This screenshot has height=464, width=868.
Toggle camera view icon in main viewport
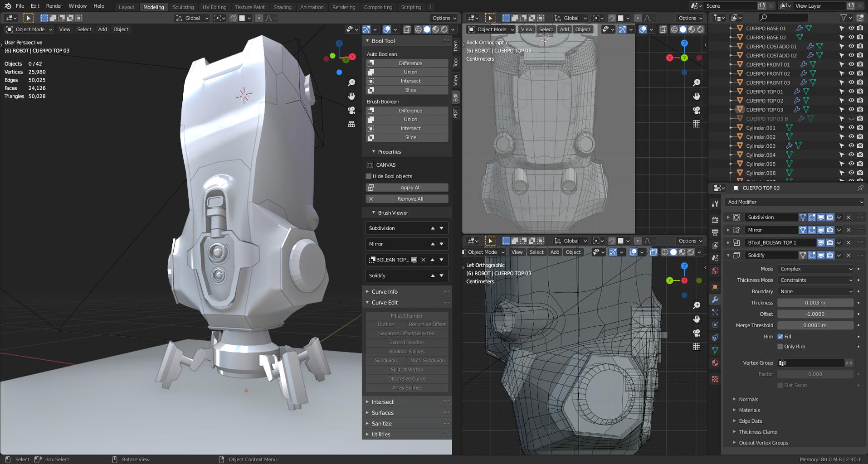(351, 110)
